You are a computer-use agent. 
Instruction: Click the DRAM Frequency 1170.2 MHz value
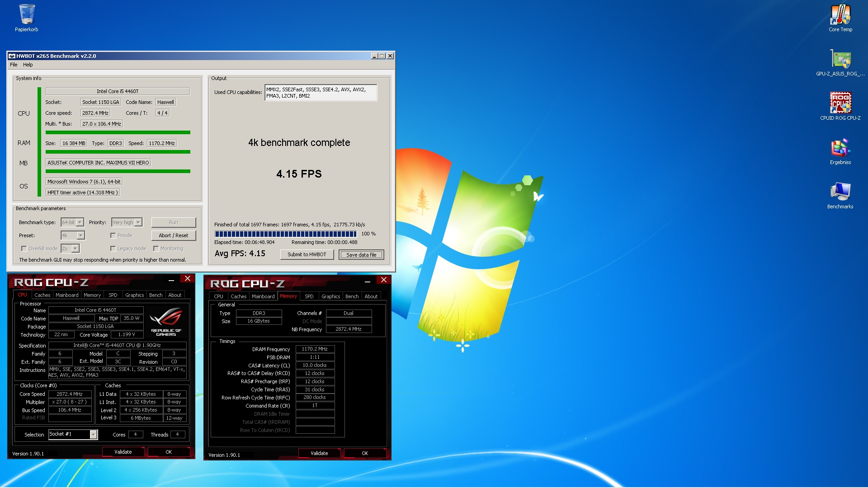coord(315,349)
